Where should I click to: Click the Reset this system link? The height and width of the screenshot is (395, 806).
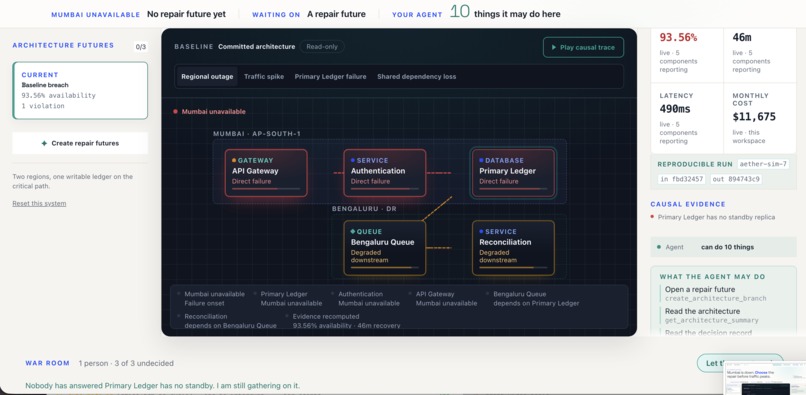[39, 204]
